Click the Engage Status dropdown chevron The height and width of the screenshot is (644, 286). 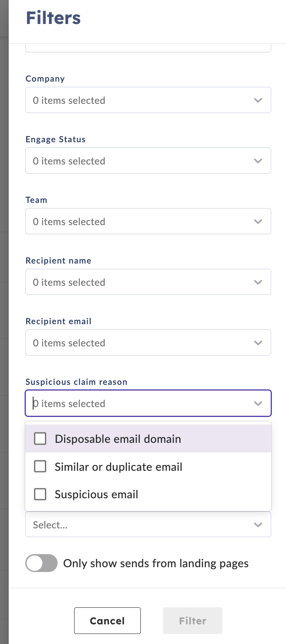coord(258,161)
